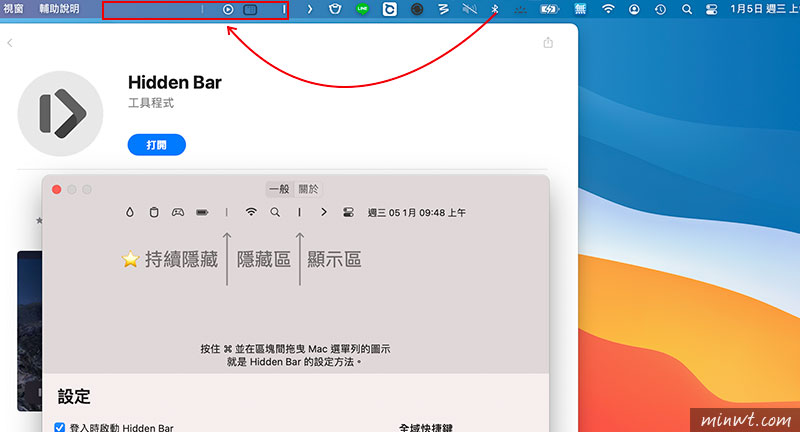Click the 顯示區 label
Viewport: 800px width, 432px height.
[334, 259]
